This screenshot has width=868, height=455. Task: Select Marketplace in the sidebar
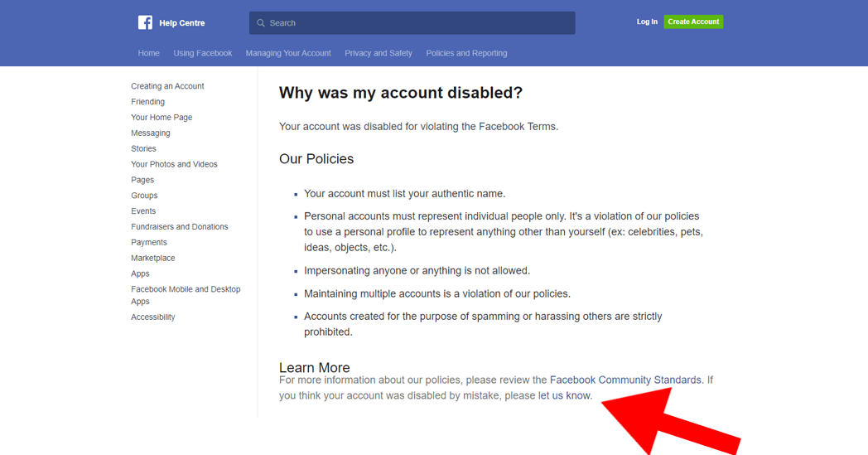point(153,259)
